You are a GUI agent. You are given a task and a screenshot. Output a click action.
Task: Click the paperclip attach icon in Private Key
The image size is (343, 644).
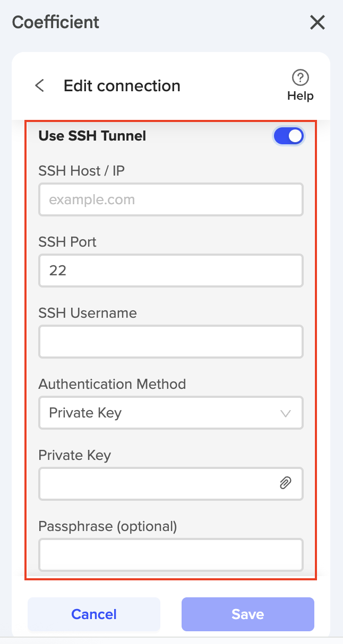(286, 483)
